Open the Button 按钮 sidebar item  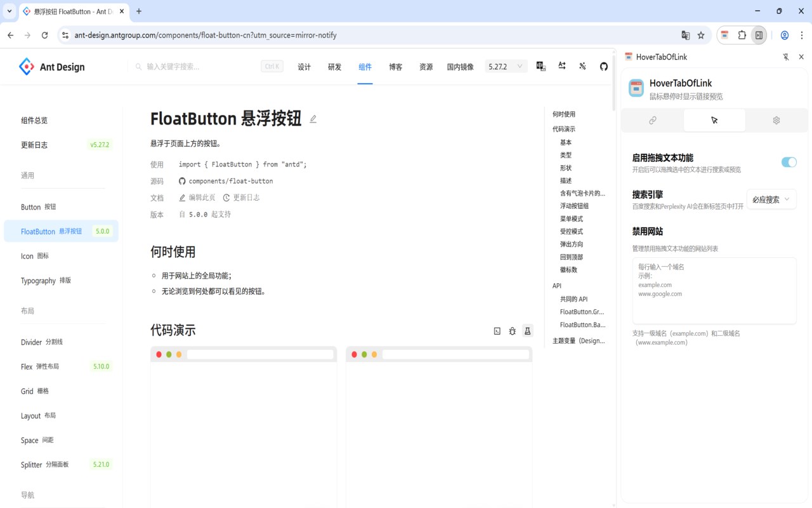(x=61, y=207)
